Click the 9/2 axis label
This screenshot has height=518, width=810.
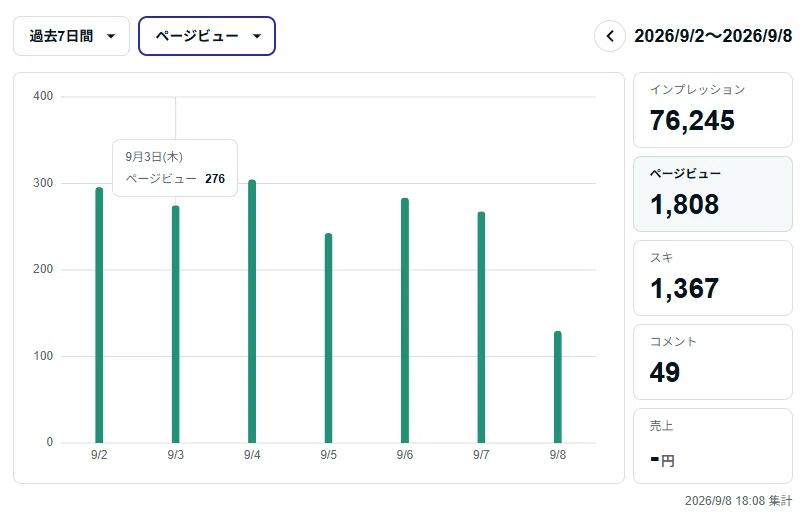click(99, 455)
